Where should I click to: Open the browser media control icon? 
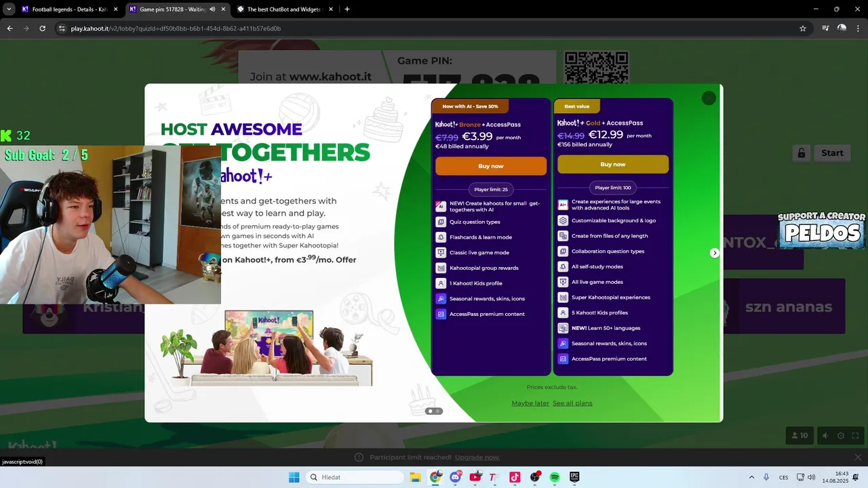[825, 28]
